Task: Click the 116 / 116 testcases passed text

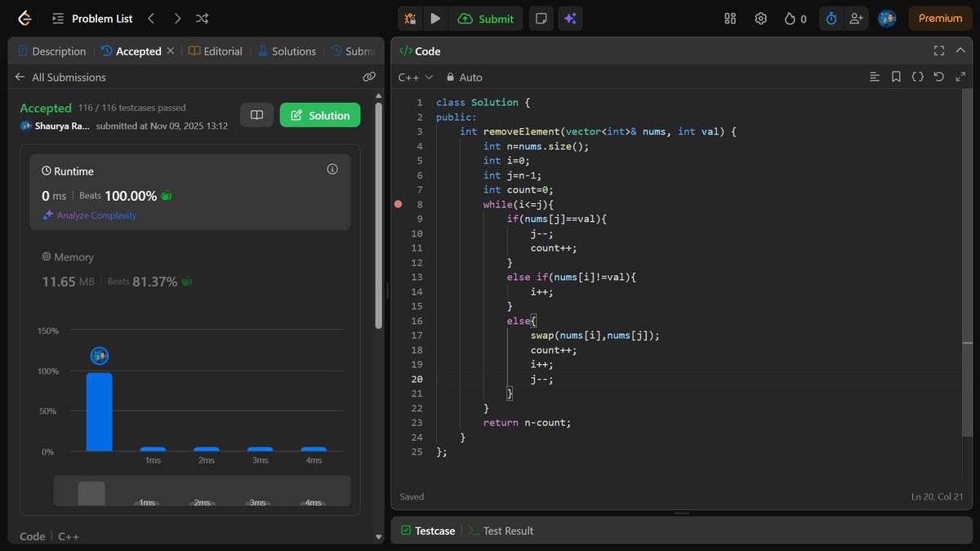Action: point(132,107)
